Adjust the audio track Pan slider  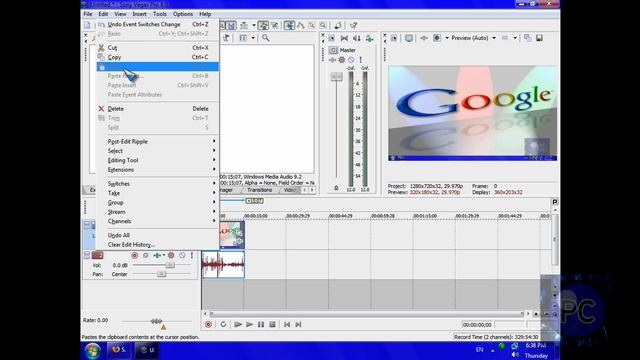pyautogui.click(x=162, y=274)
